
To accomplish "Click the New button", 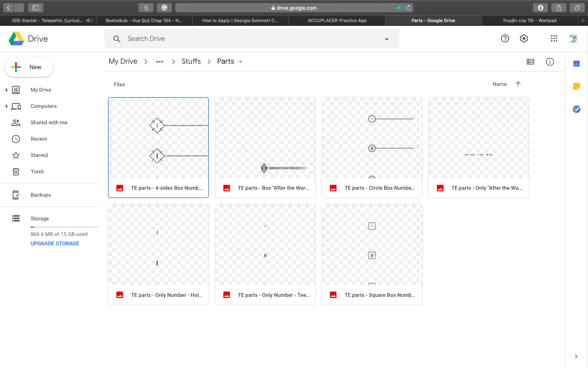I will click(29, 67).
